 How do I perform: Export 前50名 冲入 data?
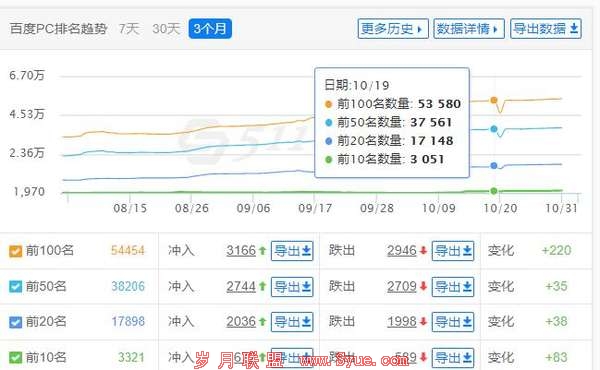coord(292,287)
